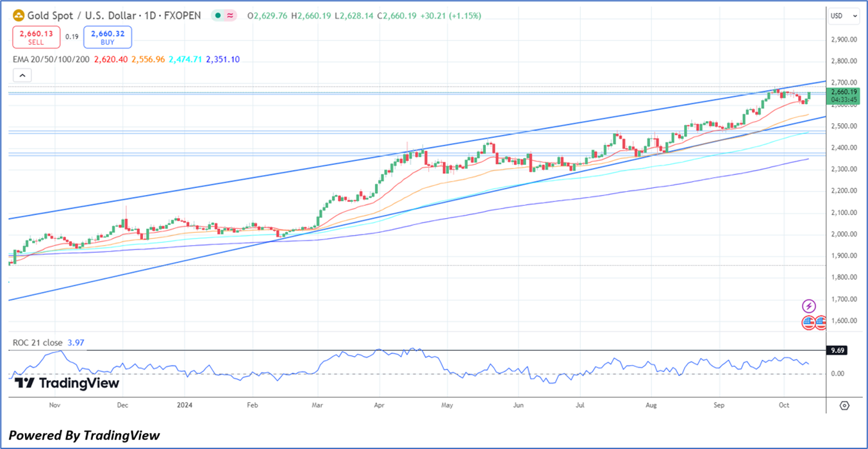868x449 pixels.
Task: Open chart settings hexagon gear icon
Action: tap(844, 405)
